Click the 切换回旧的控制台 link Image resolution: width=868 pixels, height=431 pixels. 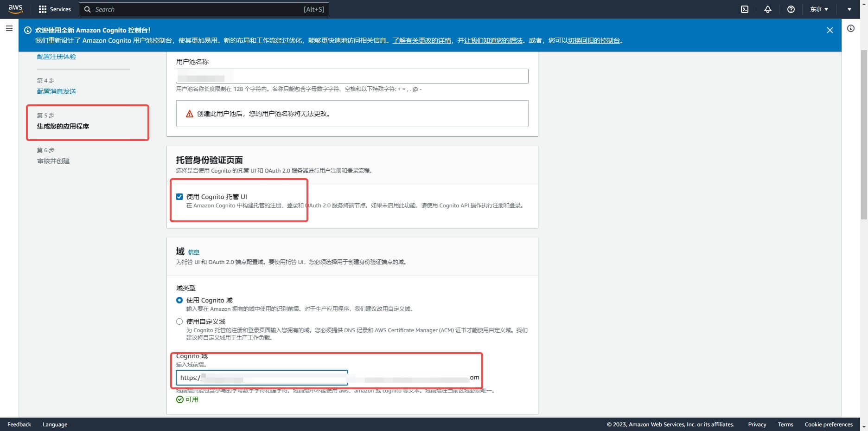tap(594, 41)
